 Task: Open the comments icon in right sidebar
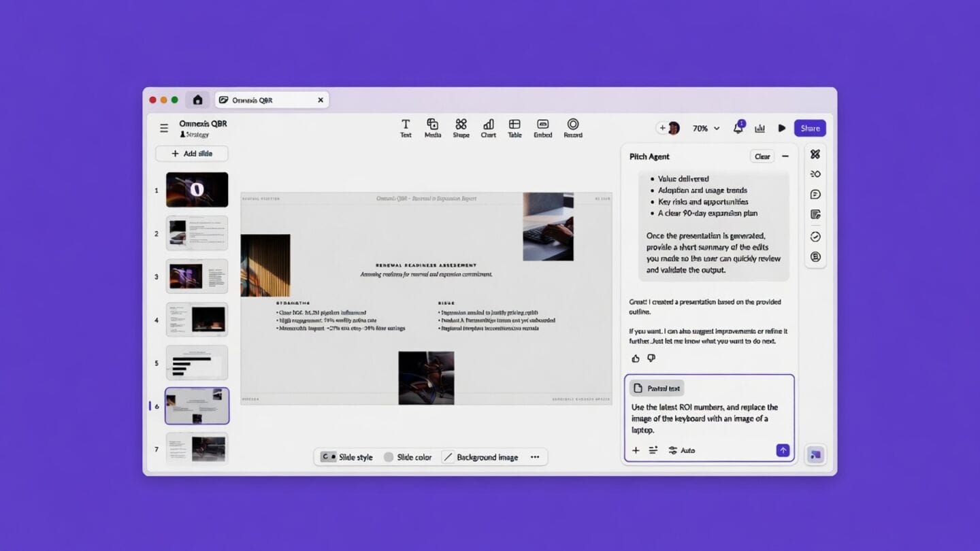815,195
